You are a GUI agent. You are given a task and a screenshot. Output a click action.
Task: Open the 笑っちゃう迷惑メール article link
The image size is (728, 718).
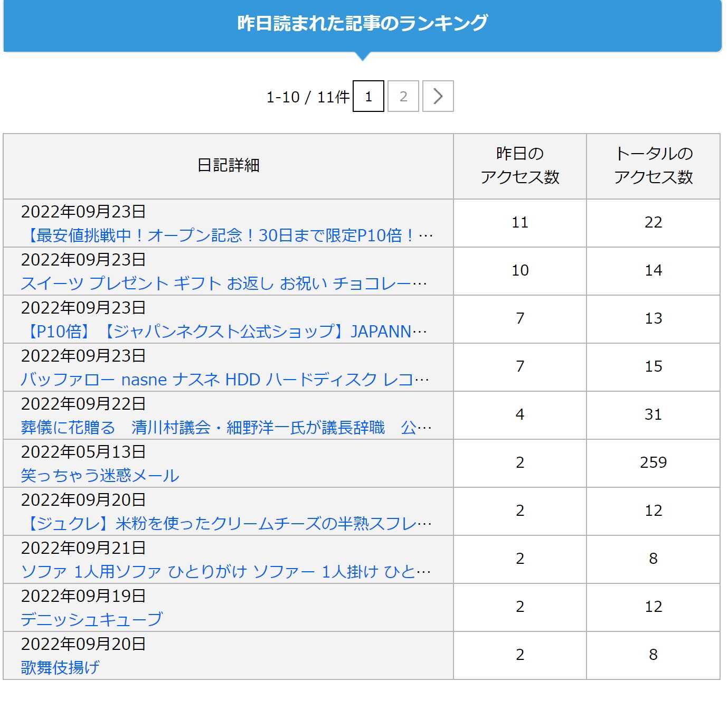point(100,476)
